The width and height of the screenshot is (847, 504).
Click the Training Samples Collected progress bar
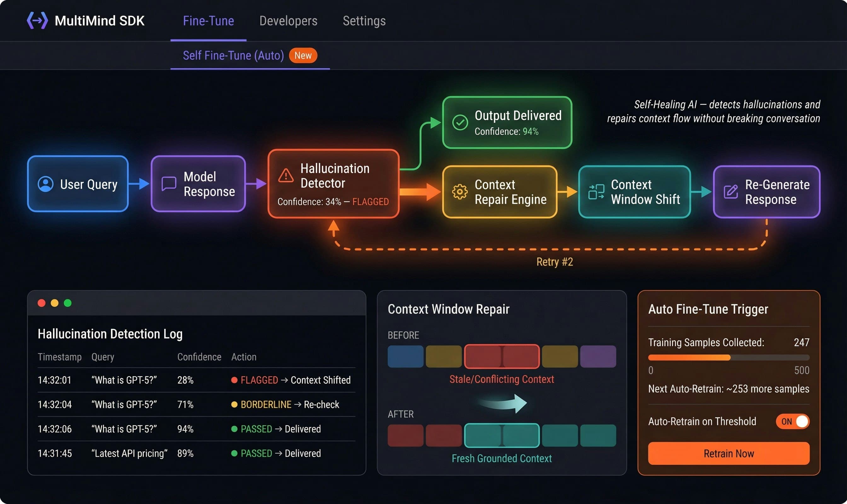click(729, 357)
